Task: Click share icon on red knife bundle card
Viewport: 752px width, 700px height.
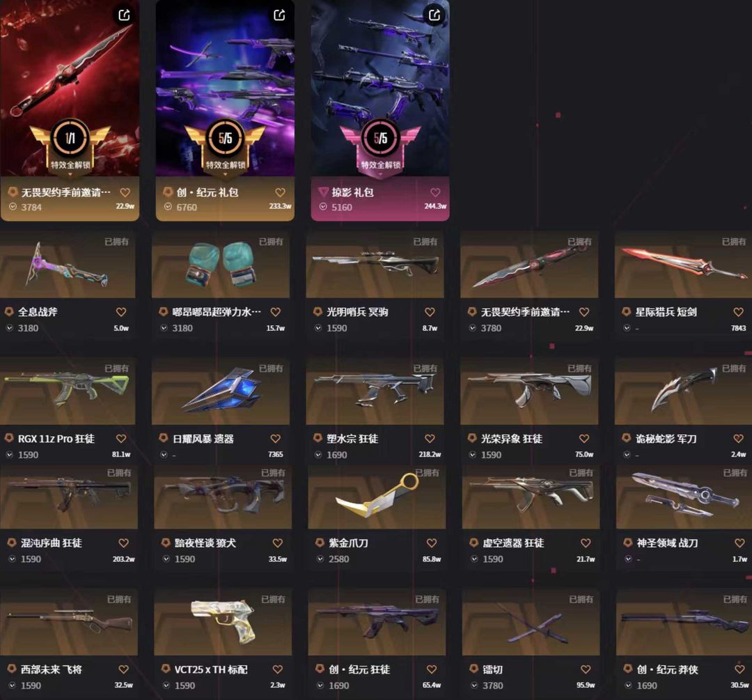Action: click(124, 15)
